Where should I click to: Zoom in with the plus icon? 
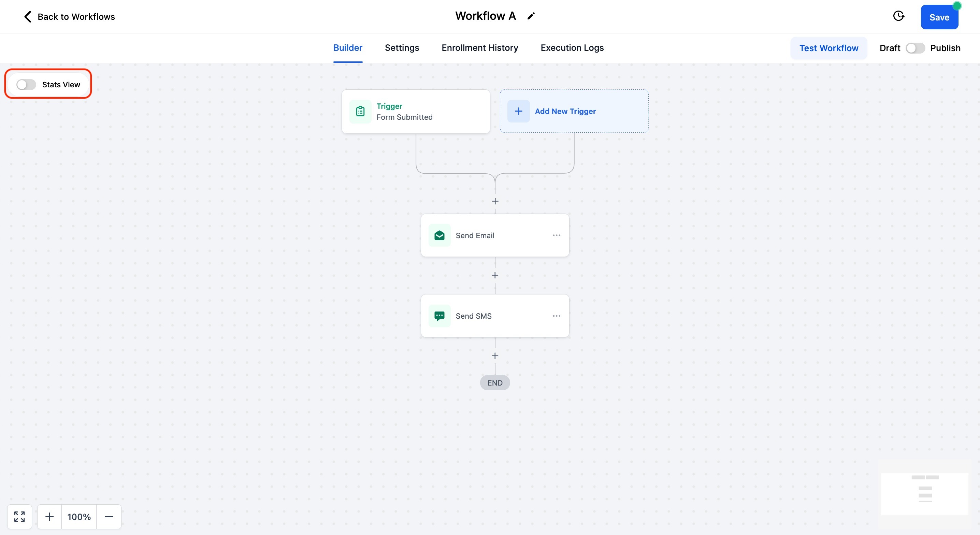pyautogui.click(x=49, y=516)
